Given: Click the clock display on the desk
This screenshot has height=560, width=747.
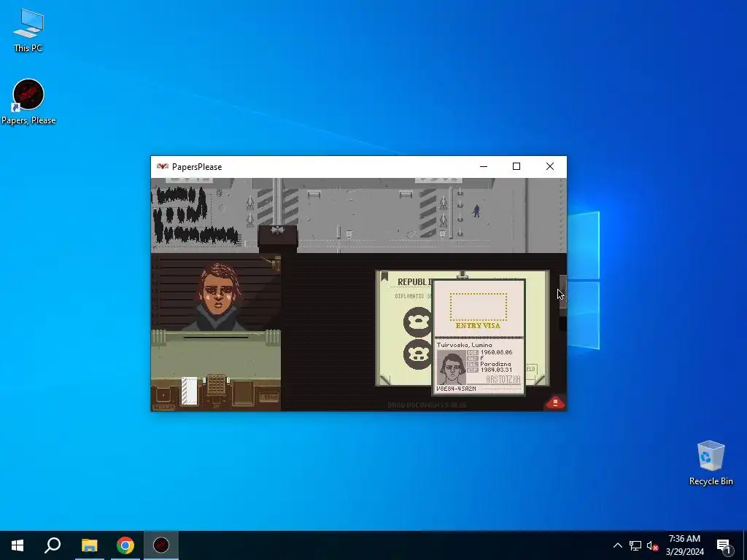Looking at the screenshot, I should pos(268,397).
